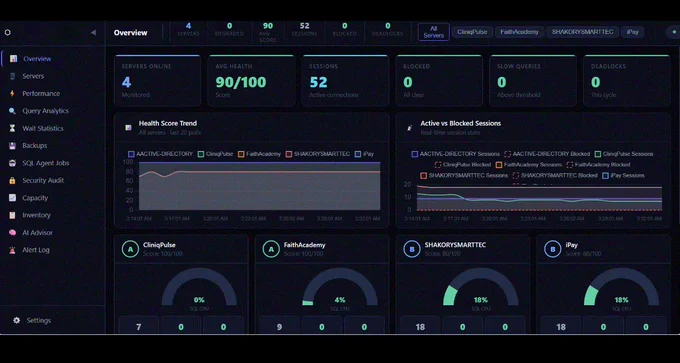680x363 pixels.
Task: Click the AI Advisor brain icon
Action: pos(13,232)
